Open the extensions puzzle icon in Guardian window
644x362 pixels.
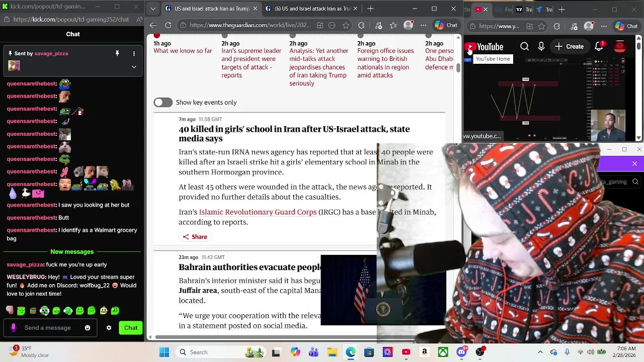[361, 25]
